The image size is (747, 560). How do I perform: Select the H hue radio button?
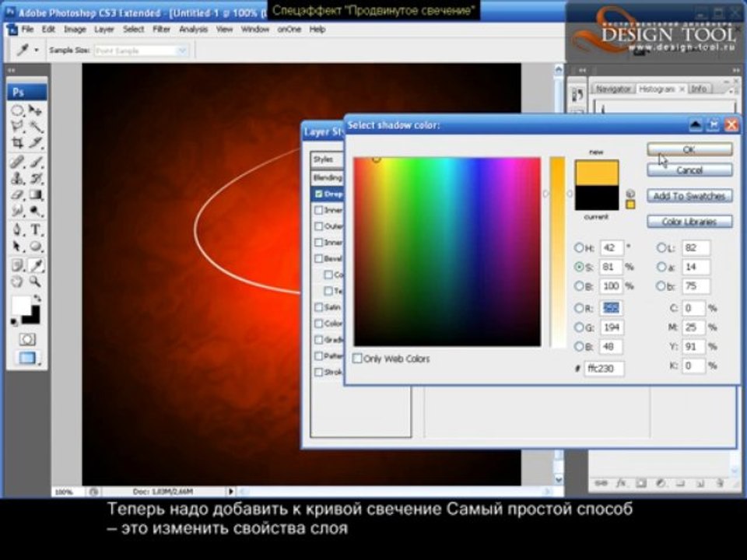click(579, 247)
